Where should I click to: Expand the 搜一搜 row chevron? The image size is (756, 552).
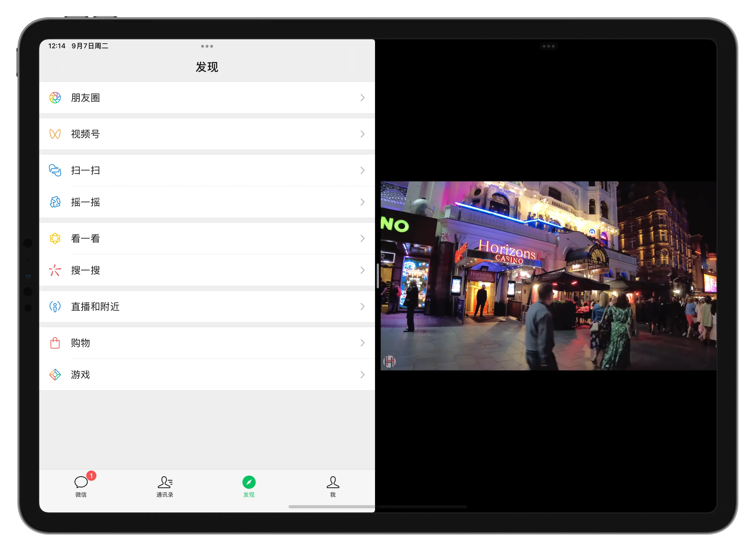click(x=363, y=270)
